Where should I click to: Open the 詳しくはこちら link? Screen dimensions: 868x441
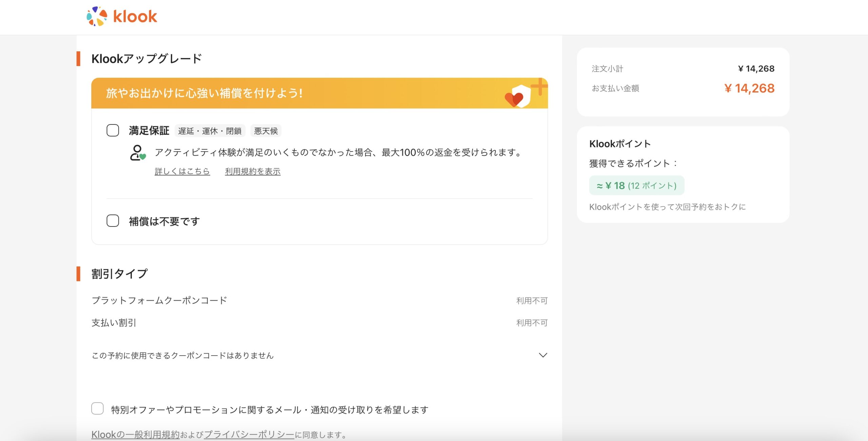(182, 172)
